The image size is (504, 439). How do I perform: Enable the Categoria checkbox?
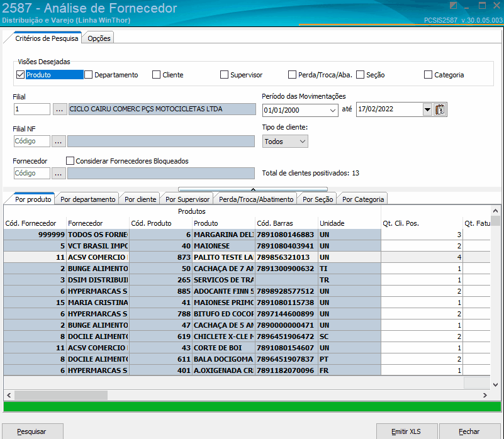point(428,75)
